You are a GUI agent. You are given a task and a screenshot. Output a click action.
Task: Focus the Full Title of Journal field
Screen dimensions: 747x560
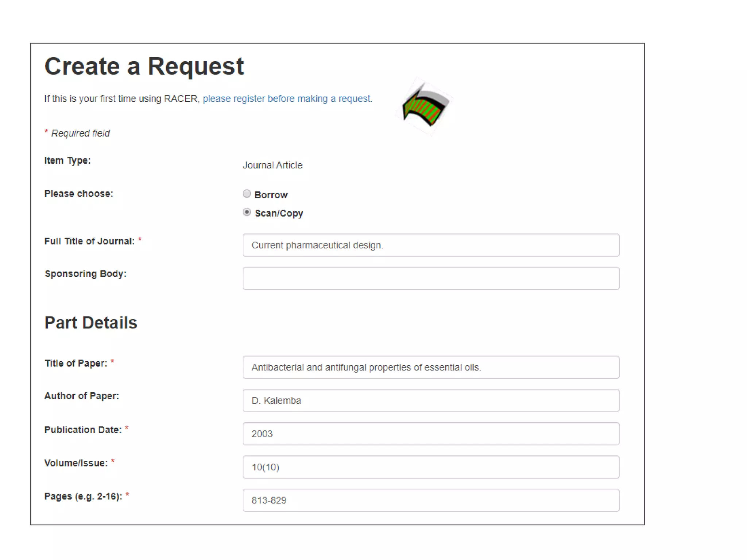(x=431, y=245)
